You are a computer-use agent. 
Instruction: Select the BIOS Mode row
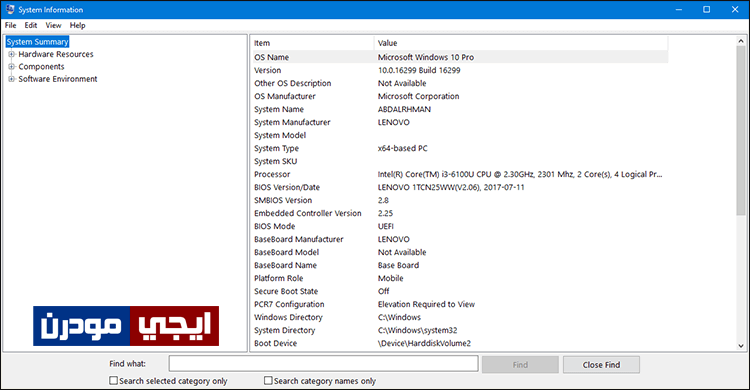[460, 226]
